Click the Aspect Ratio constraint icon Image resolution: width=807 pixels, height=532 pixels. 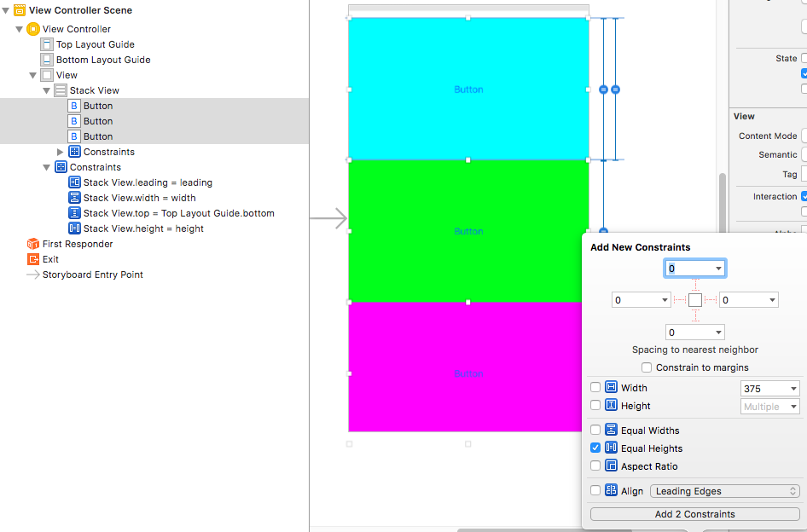pyautogui.click(x=611, y=466)
